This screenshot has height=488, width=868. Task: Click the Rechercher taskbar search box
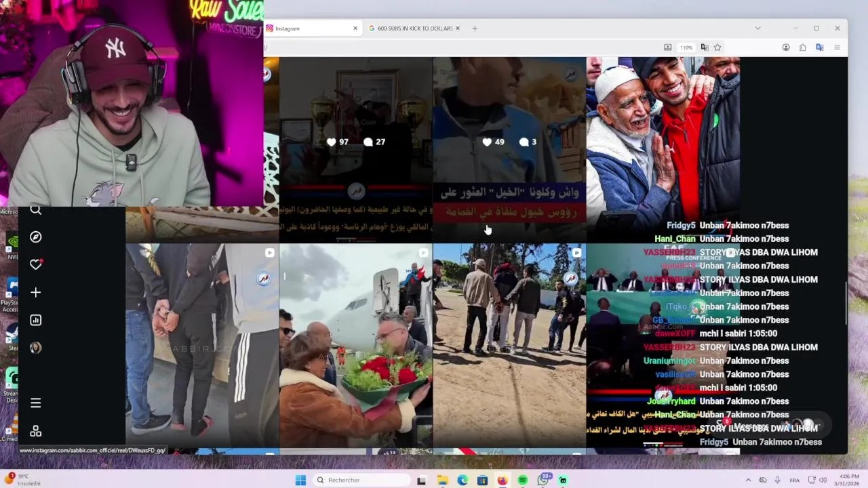coord(362,480)
